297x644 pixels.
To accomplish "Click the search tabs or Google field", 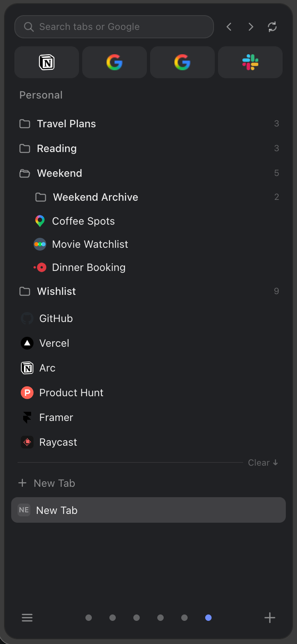I will click(x=114, y=27).
